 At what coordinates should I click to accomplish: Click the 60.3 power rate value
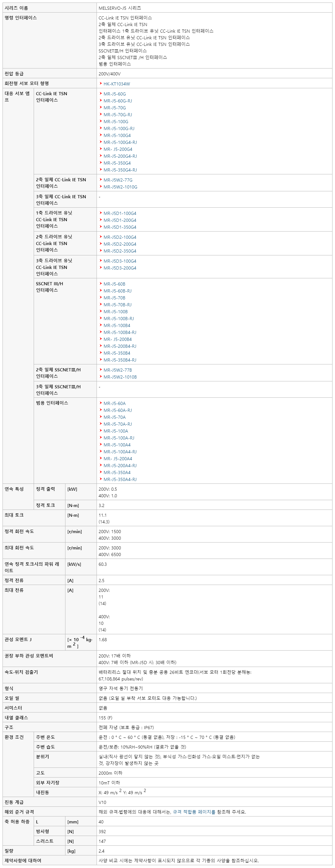(103, 564)
